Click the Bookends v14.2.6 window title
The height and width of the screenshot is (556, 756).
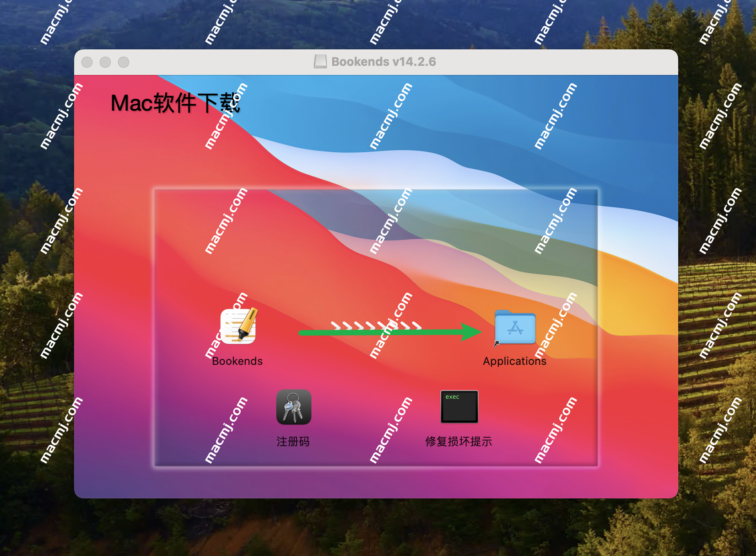click(383, 62)
